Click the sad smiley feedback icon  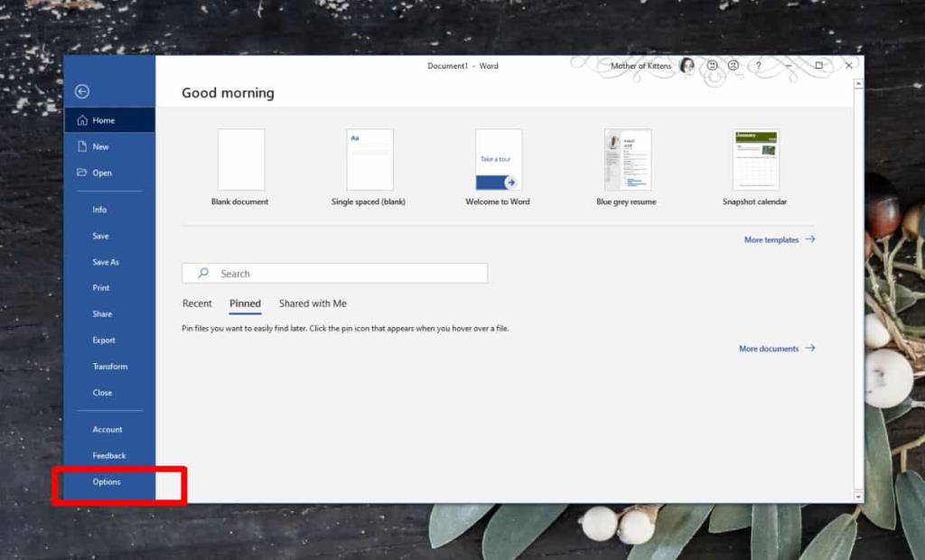point(733,65)
